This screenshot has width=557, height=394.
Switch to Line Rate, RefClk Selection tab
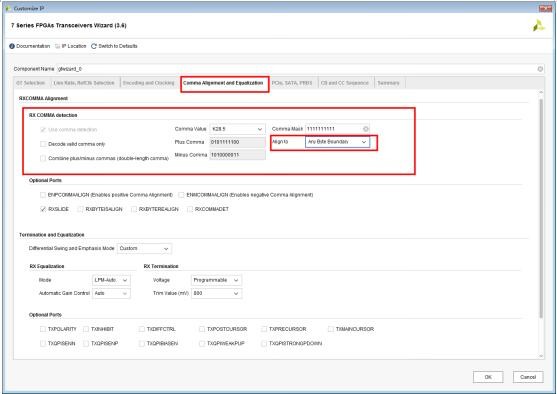coord(84,83)
